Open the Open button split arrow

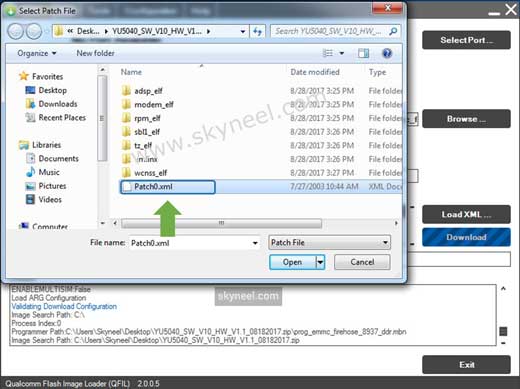click(320, 262)
